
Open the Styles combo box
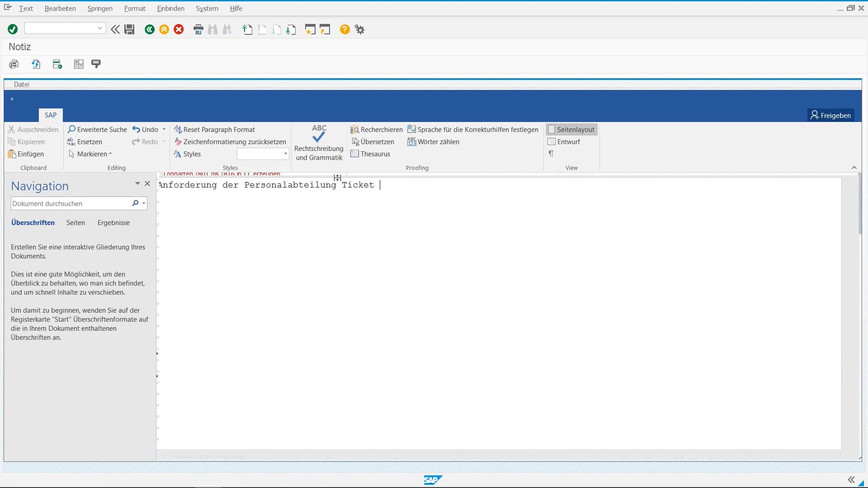[x=263, y=154]
